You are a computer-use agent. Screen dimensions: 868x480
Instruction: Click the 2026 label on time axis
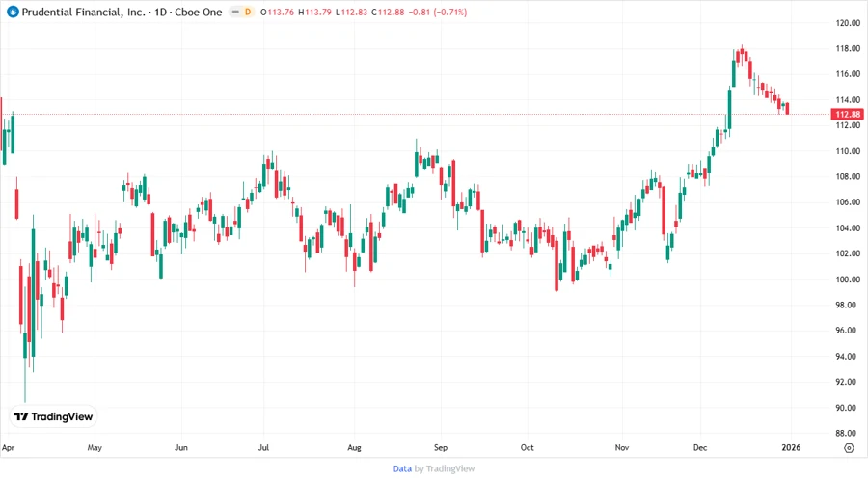(x=791, y=447)
